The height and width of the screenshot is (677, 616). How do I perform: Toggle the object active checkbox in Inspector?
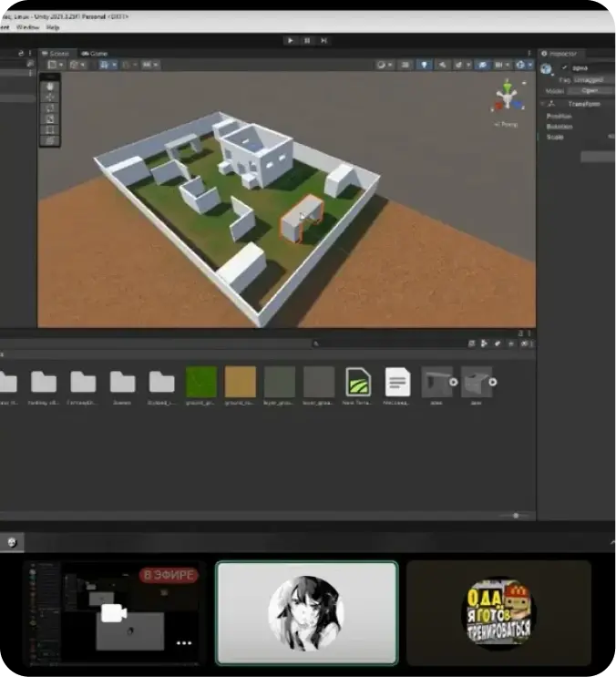point(564,67)
